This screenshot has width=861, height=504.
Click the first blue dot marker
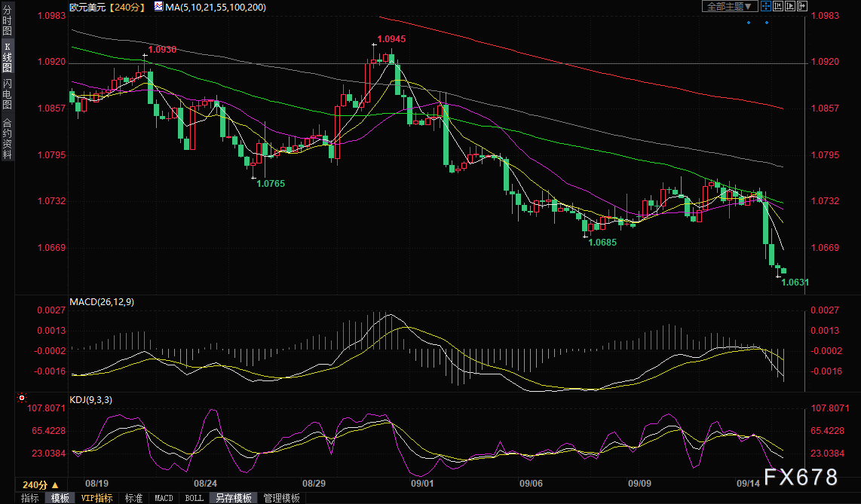tap(749, 23)
